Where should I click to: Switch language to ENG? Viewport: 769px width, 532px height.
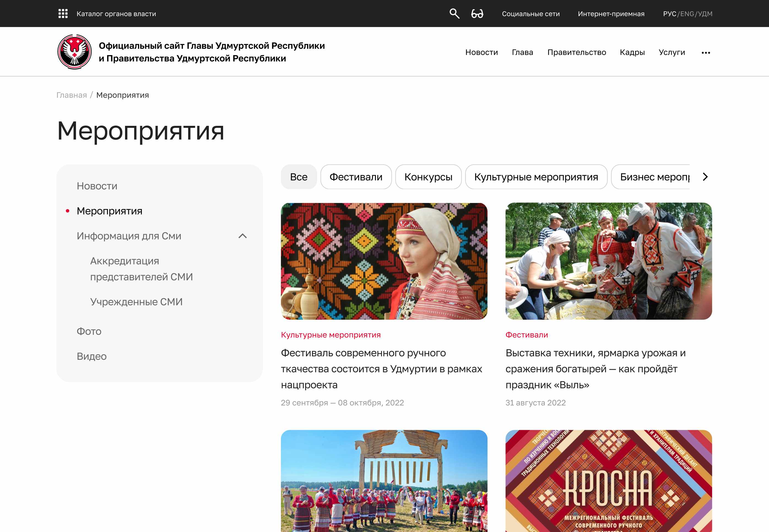click(x=687, y=14)
